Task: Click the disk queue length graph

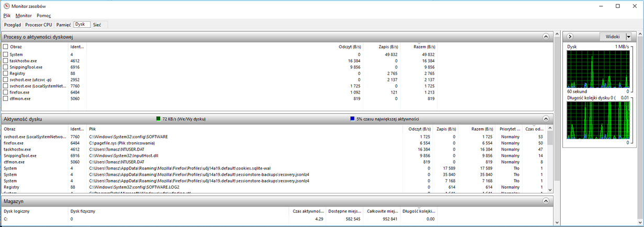Action: (x=598, y=120)
